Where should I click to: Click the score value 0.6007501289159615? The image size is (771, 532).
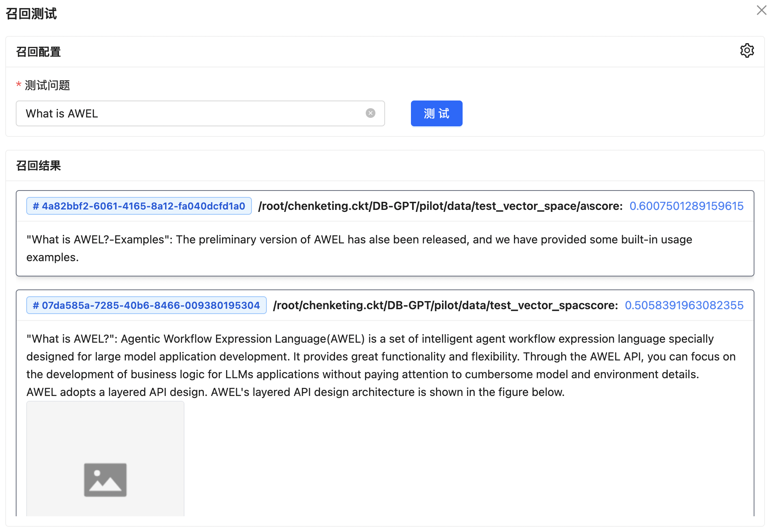[x=686, y=206]
